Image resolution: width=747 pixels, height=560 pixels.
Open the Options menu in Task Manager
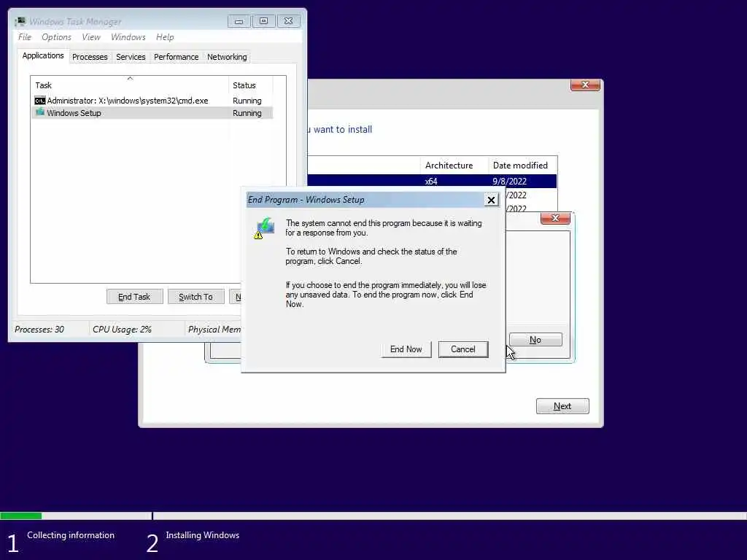(56, 37)
